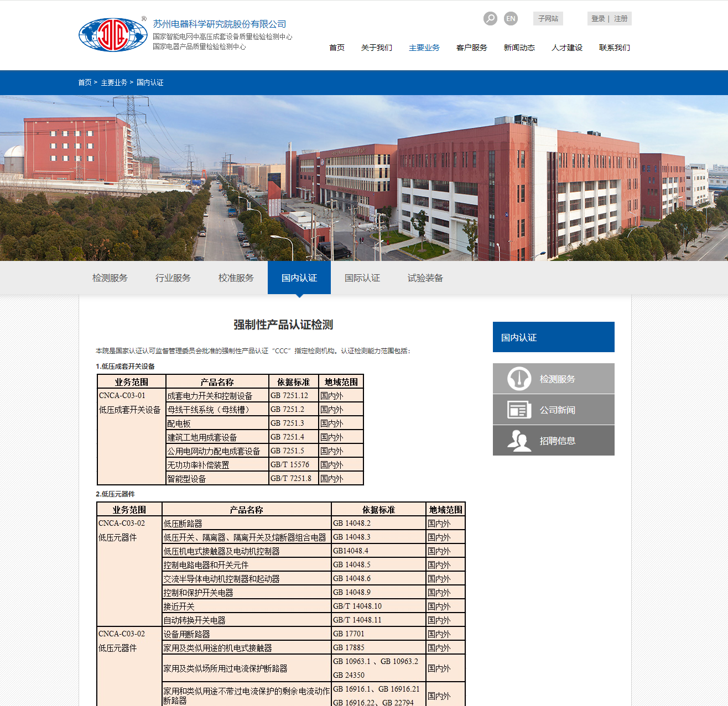Click the 自动转换开关电器 cell

click(x=247, y=620)
